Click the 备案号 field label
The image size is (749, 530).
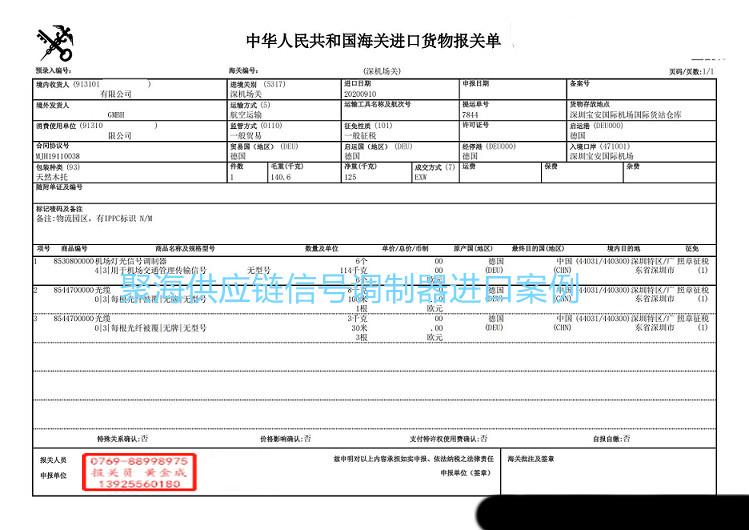[x=579, y=84]
